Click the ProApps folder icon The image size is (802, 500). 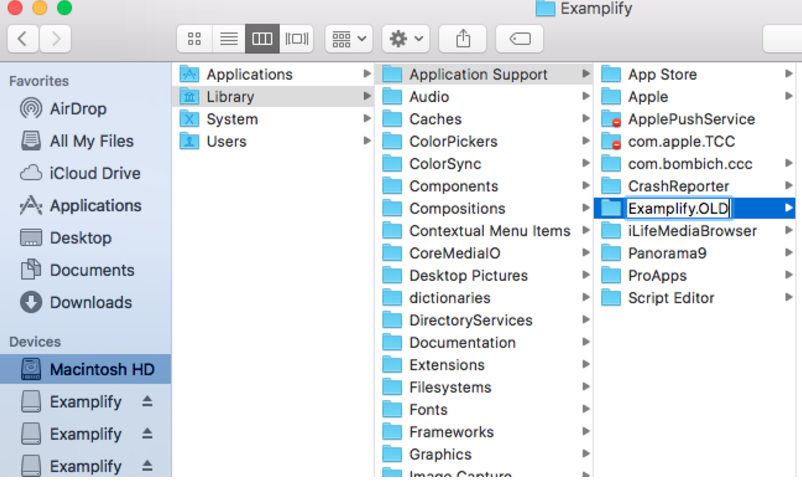(611, 276)
